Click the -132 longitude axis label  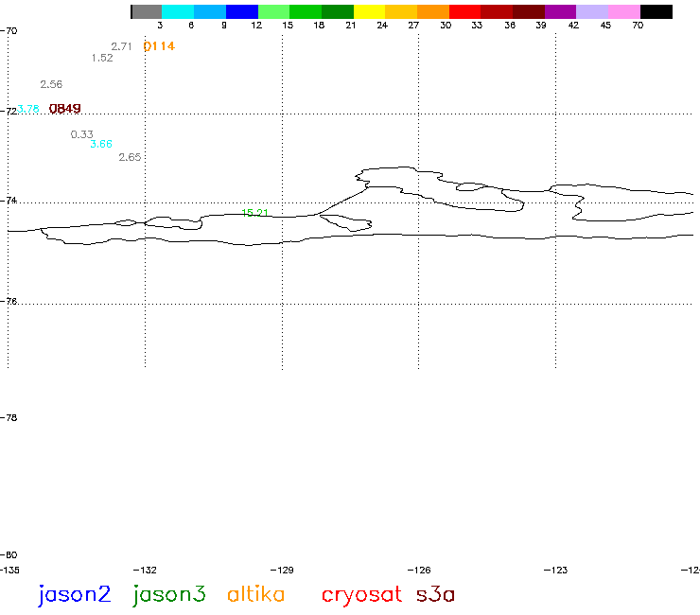click(145, 570)
